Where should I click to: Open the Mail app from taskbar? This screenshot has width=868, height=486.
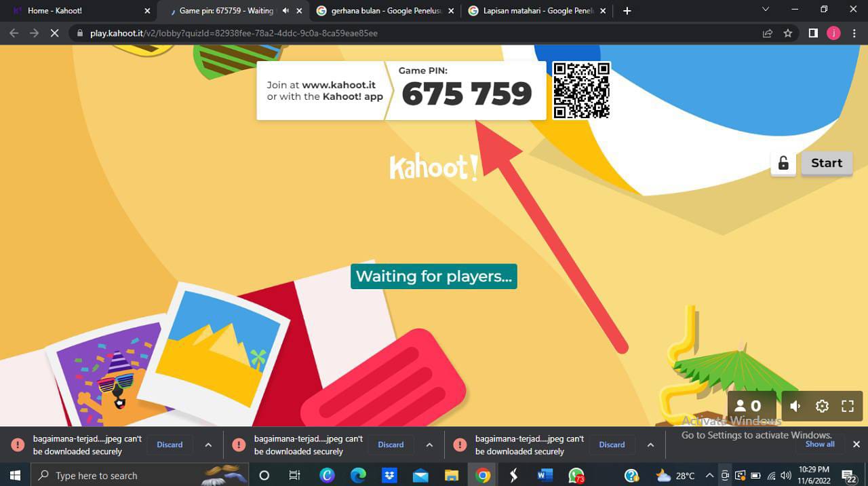tap(420, 475)
